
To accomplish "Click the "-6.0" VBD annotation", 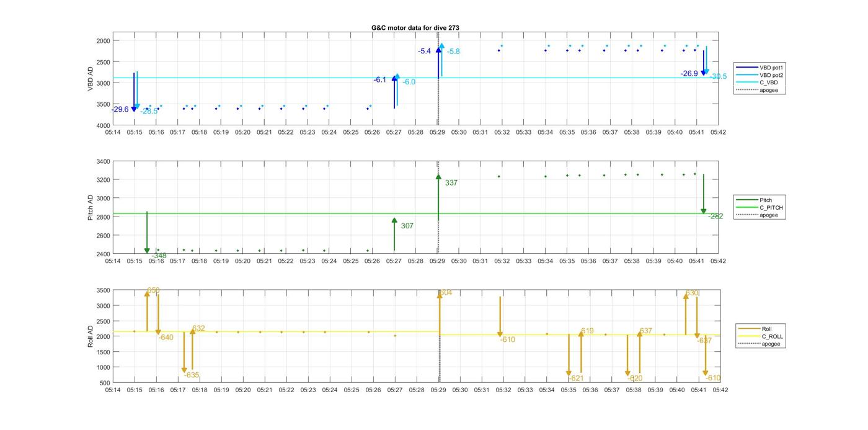I will 409,82.
